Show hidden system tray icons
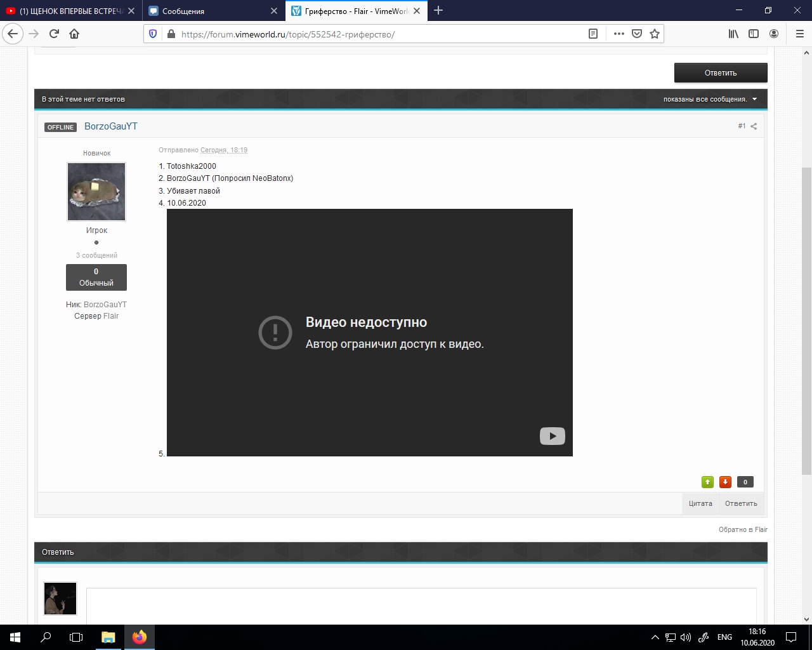 point(655,637)
